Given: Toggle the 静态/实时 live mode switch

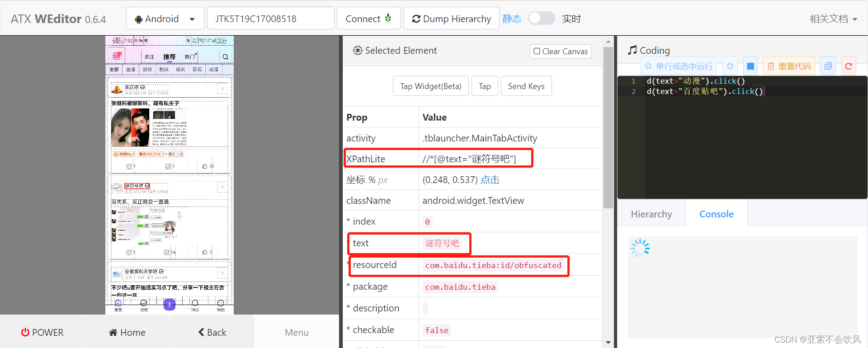Looking at the screenshot, I should pos(541,19).
